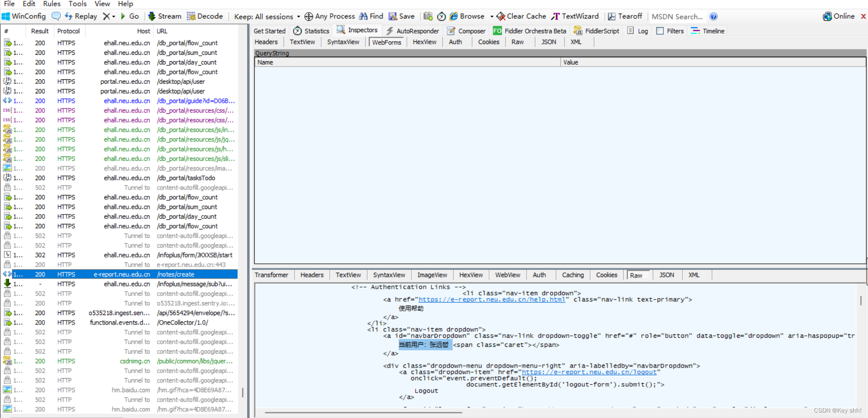Click the Browse toolbar button
The image size is (868, 418).
click(467, 16)
